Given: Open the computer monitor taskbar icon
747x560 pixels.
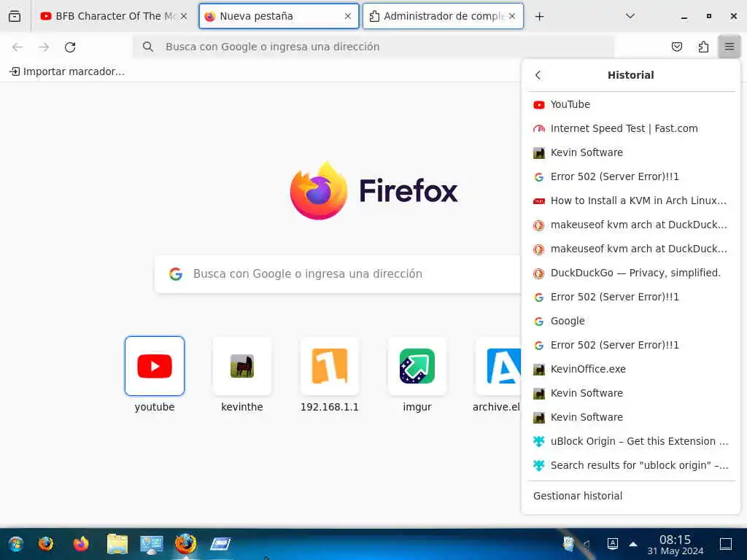Looking at the screenshot, I should 152,544.
